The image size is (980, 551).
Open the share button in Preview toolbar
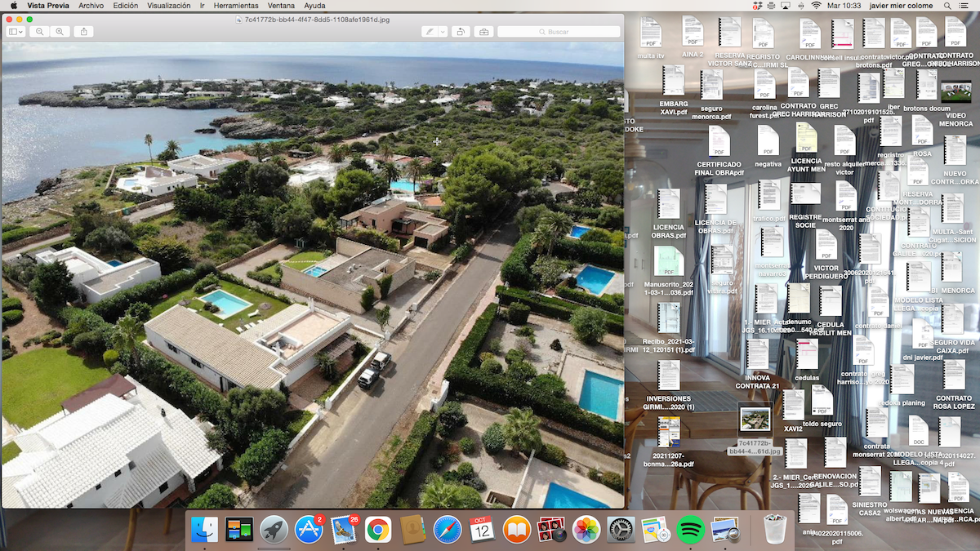(84, 32)
